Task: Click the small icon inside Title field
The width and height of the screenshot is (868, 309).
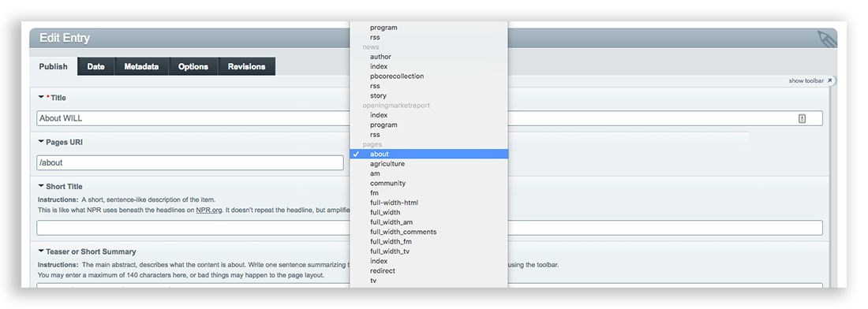Action: (x=802, y=118)
